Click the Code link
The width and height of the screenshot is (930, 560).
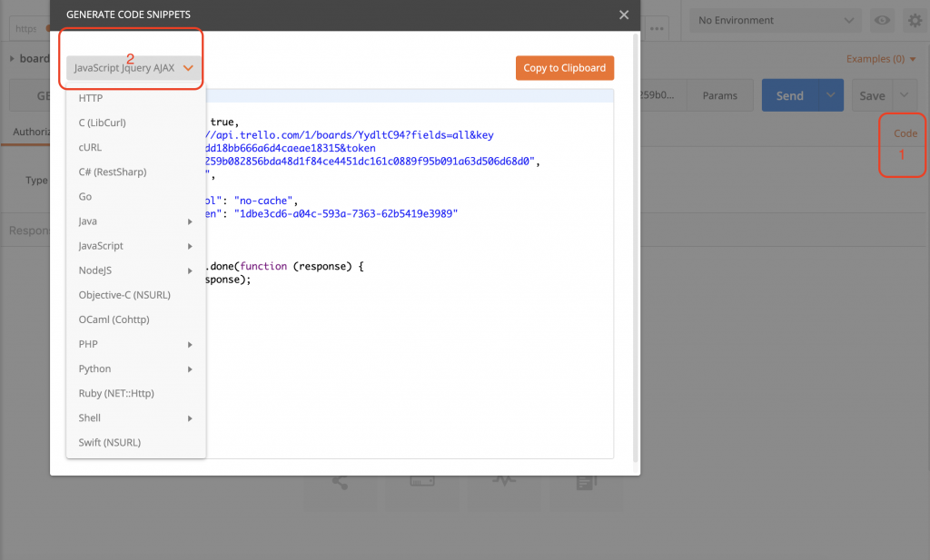(x=905, y=133)
